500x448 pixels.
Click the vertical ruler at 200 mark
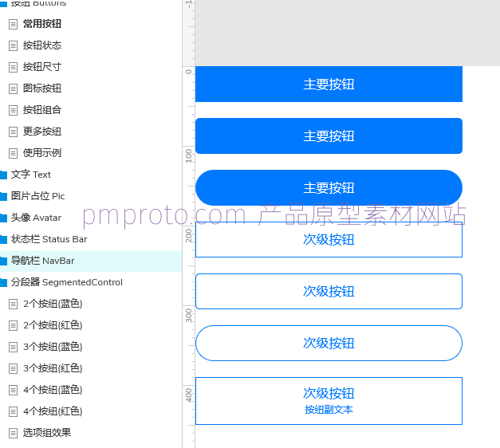click(x=188, y=234)
